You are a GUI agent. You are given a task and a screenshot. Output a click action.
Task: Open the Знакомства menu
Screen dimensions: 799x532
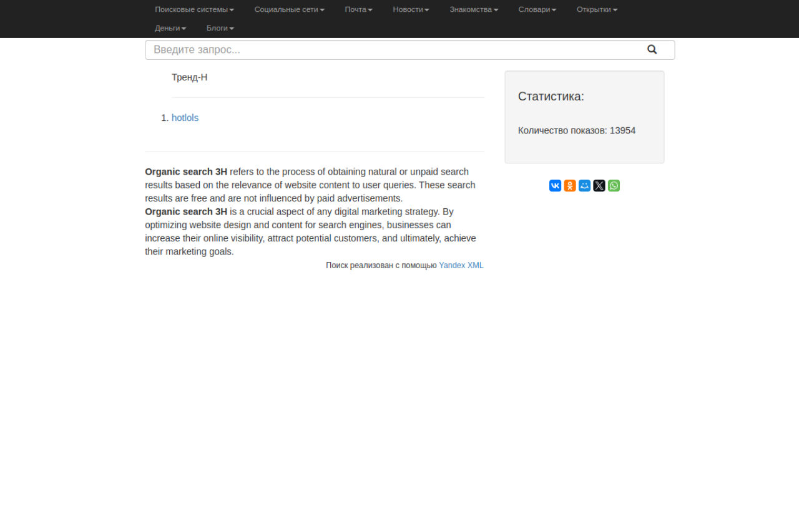pyautogui.click(x=474, y=9)
